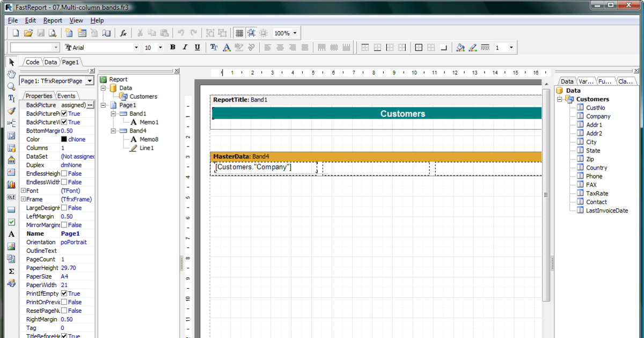
Task: Click the Fill color paint bucket icon
Action: [460, 48]
